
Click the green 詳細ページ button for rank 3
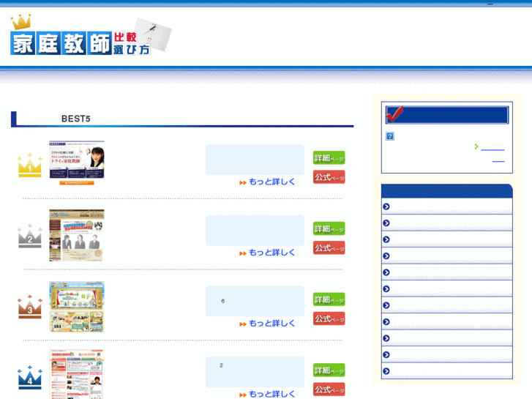329,299
